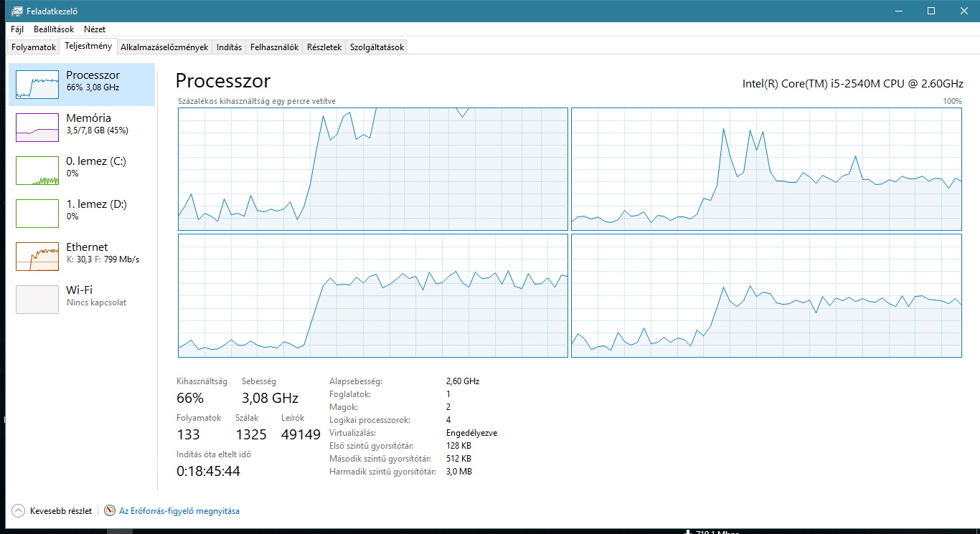Screen dimensions: 980x534
Task: Open the Felhasználók tab
Action: (274, 47)
